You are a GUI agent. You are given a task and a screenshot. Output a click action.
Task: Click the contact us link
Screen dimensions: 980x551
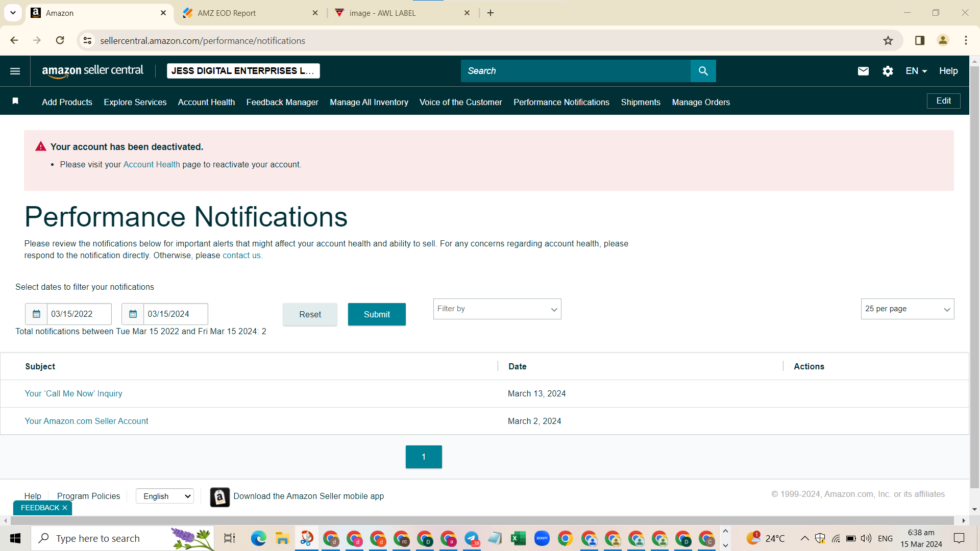click(x=241, y=255)
